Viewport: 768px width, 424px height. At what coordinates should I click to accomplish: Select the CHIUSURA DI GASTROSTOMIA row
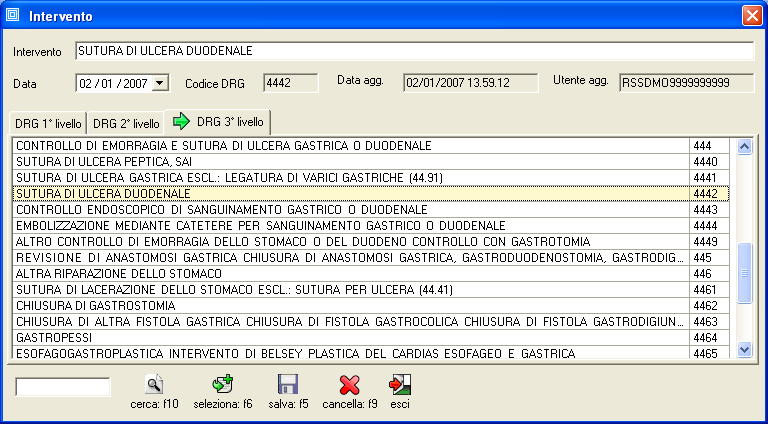[350, 306]
